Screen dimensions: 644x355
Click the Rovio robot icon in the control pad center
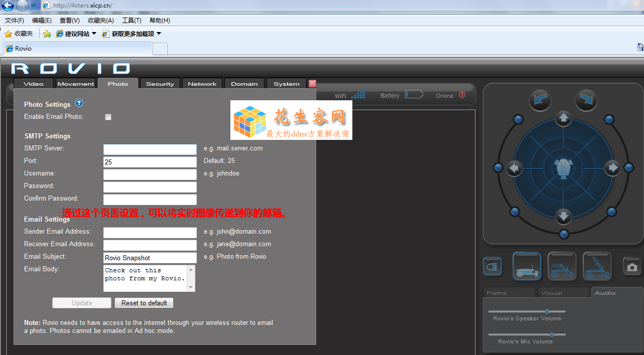(x=563, y=168)
